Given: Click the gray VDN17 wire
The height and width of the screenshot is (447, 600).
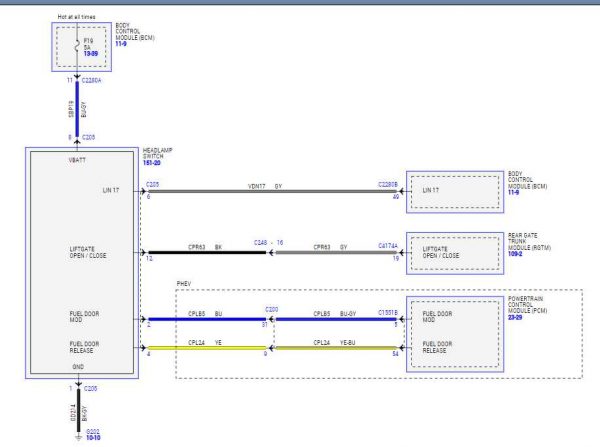Looking at the screenshot, I should point(272,191).
